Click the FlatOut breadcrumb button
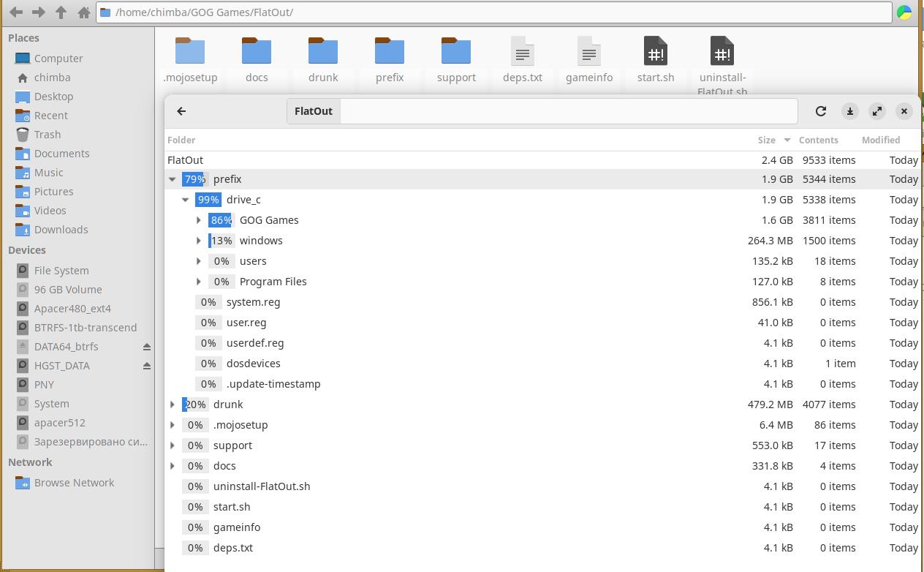Image resolution: width=924 pixels, height=572 pixels. (x=314, y=111)
